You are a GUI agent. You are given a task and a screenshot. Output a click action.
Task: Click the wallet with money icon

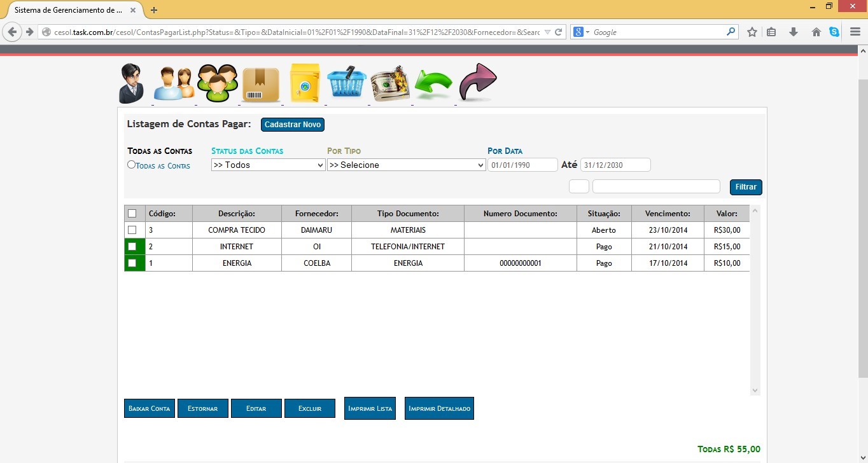(x=390, y=83)
